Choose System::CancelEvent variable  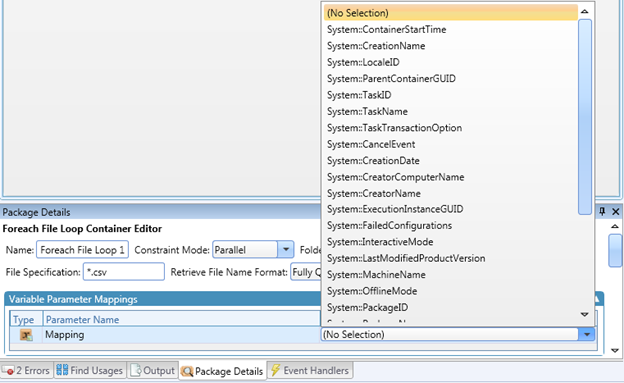point(450,144)
